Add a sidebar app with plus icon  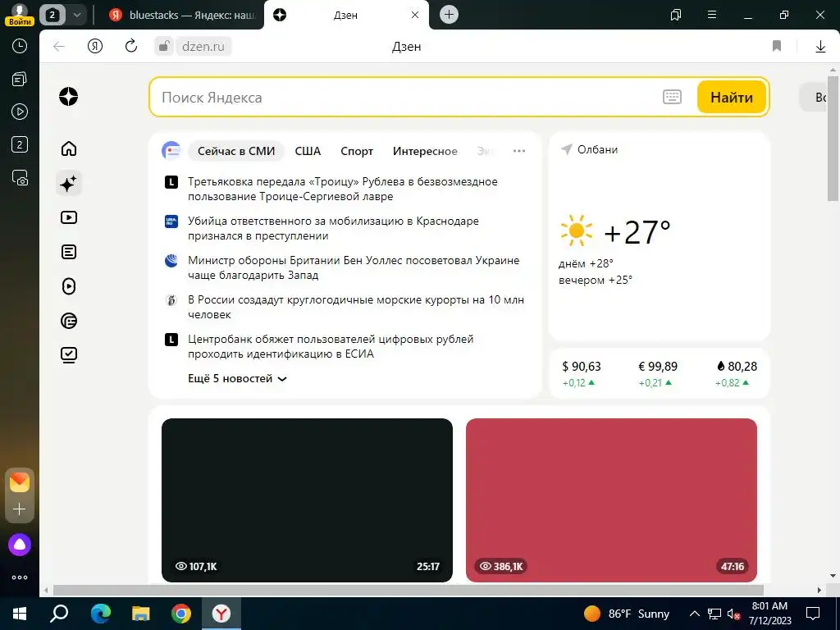coord(20,509)
